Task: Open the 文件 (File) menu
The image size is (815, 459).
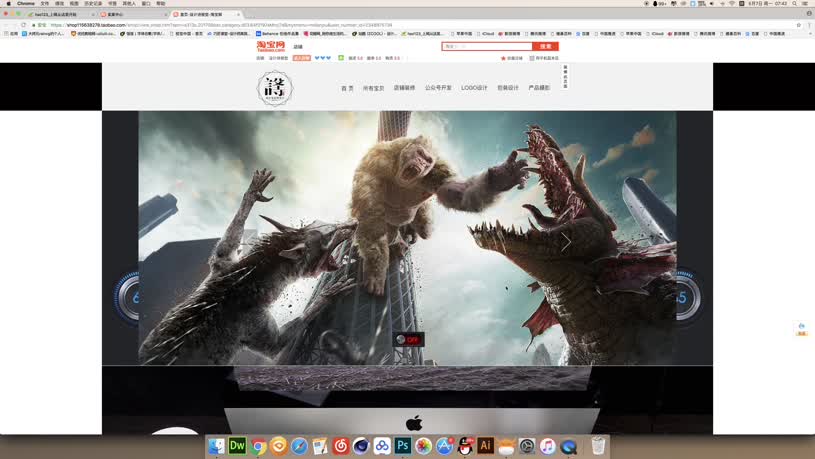Action: click(45, 3)
